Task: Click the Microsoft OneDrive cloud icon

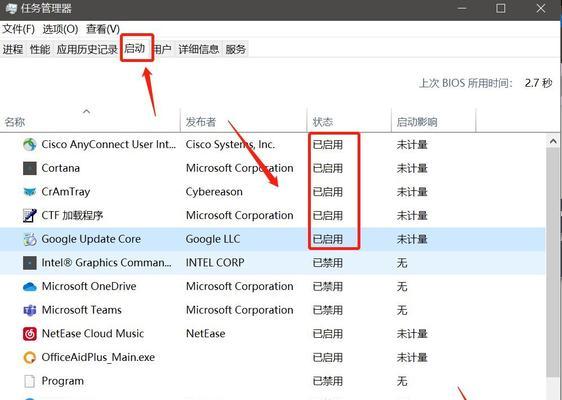Action: coord(30,287)
